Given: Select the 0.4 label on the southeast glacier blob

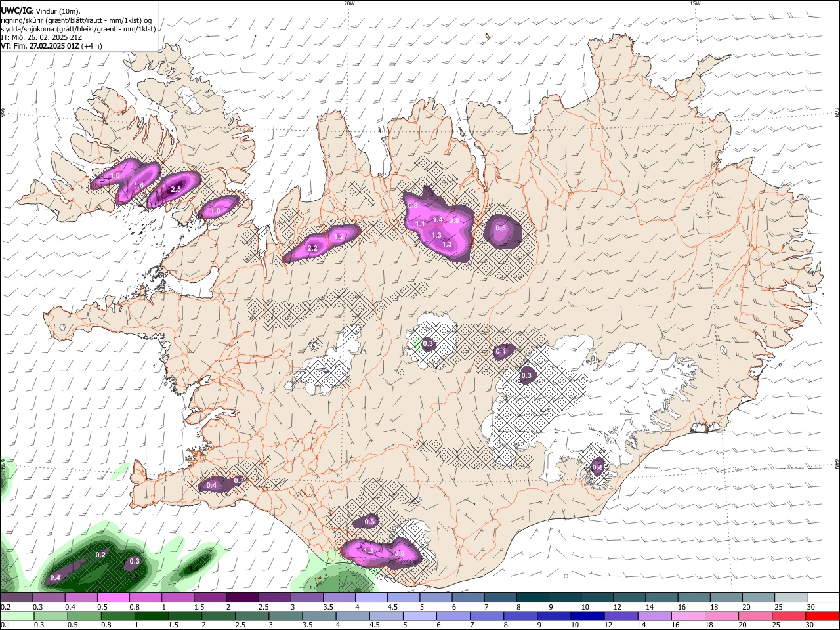Looking at the screenshot, I should pos(597,467).
